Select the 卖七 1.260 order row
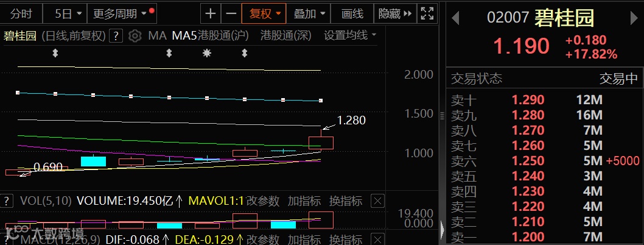Viewport: 644px width, 245px height. [x=545, y=146]
